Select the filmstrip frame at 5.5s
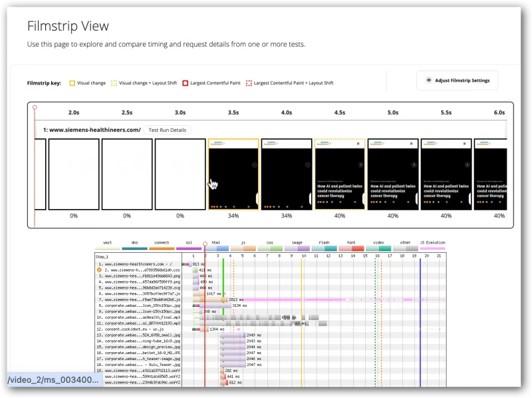Screen dimensions: 532x398 point(446,174)
